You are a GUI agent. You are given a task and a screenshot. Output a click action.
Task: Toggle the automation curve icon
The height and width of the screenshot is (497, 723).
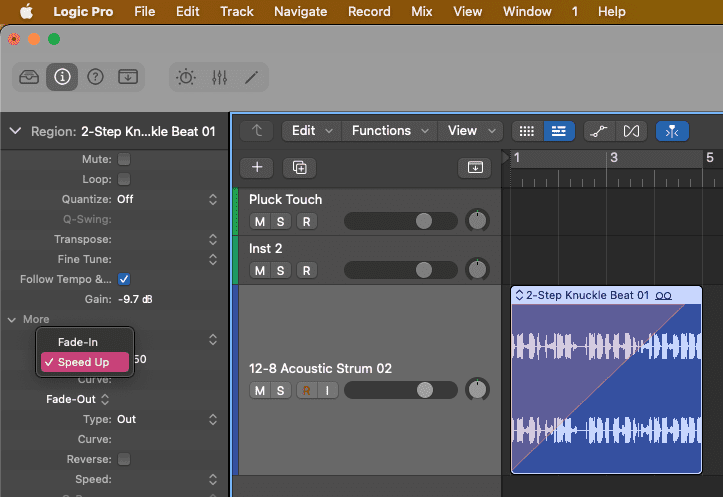pos(599,131)
